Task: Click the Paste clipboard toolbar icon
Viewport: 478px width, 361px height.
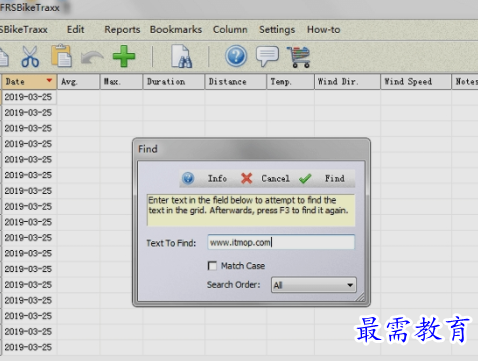Action: [x=62, y=56]
